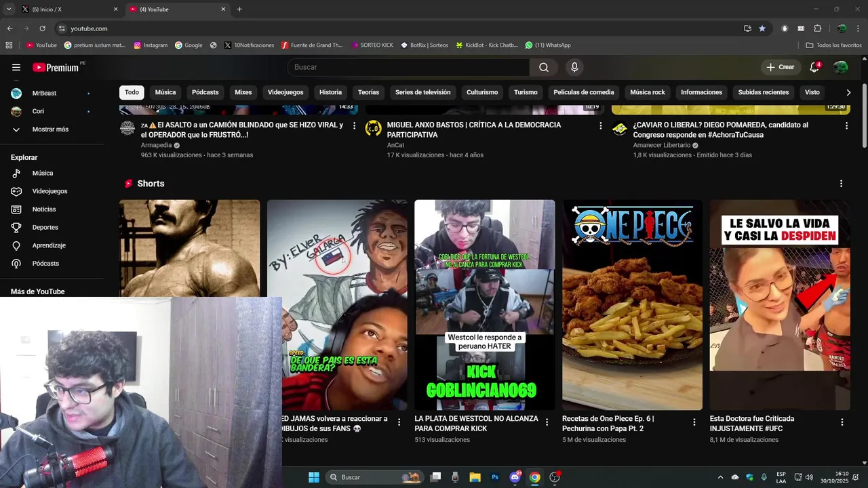Open Deportes in Explorar sidebar
868x488 pixels.
[x=45, y=227]
